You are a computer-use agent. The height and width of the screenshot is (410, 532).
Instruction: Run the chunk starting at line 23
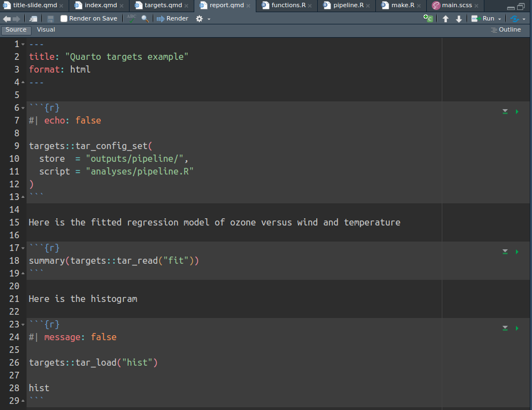[517, 329]
